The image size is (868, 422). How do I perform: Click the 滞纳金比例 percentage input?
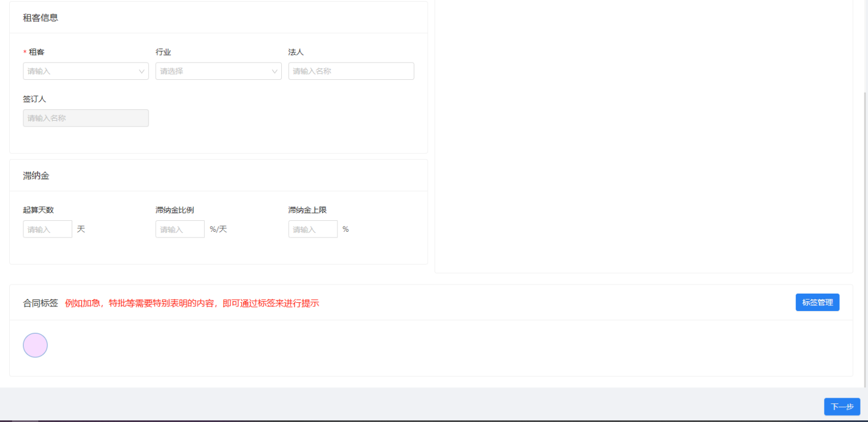click(x=180, y=229)
